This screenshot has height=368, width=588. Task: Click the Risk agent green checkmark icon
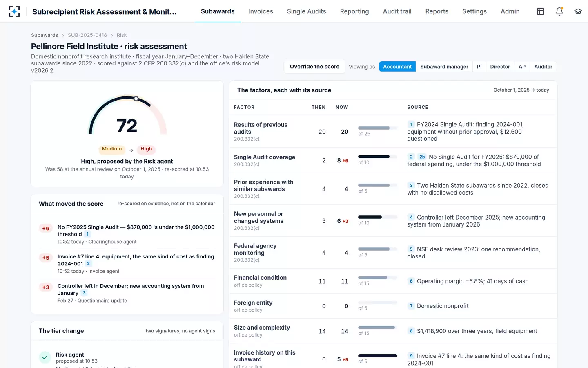pos(45,357)
